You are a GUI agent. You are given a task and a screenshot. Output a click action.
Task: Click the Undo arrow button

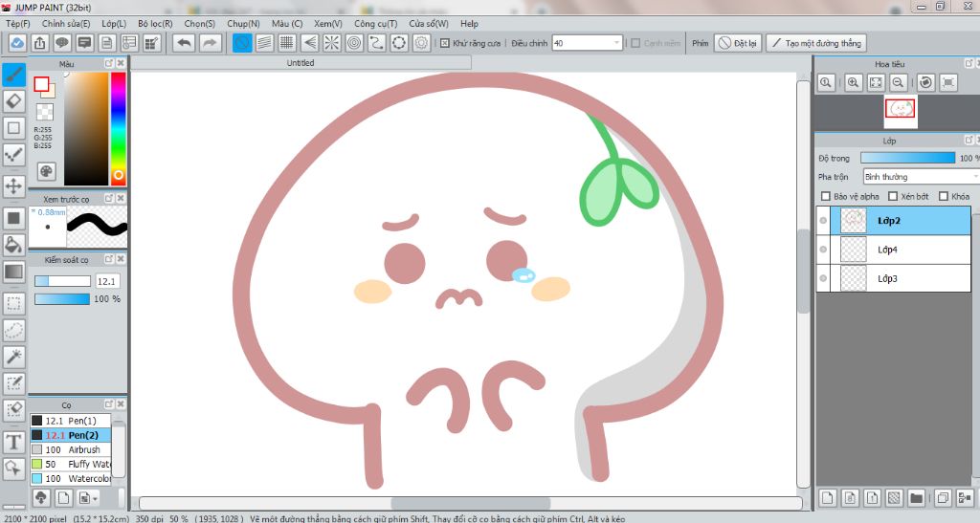[x=184, y=43]
